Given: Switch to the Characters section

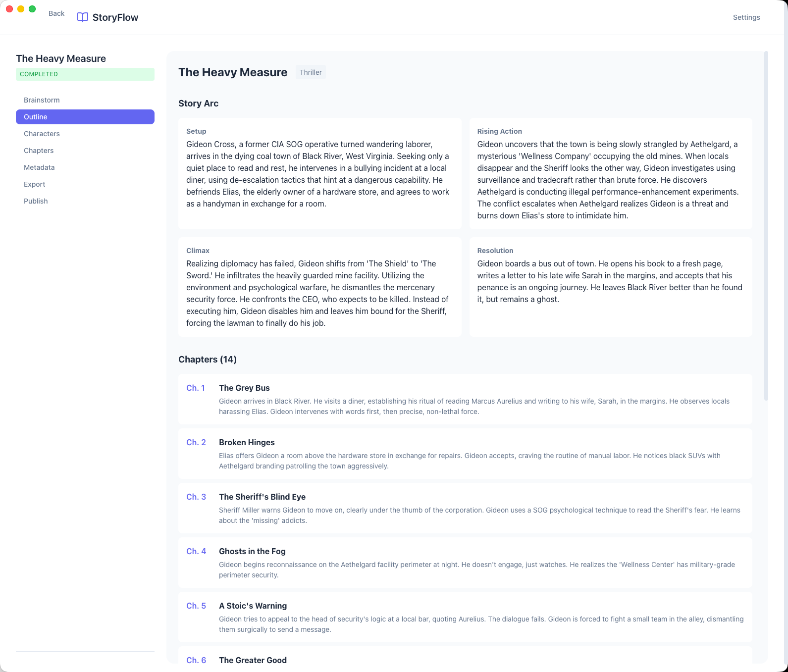Looking at the screenshot, I should click(x=42, y=134).
